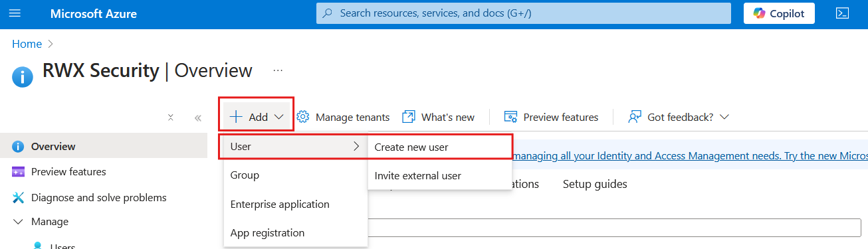Click the Preview features toolbar icon
The height and width of the screenshot is (249, 868).
(x=510, y=117)
